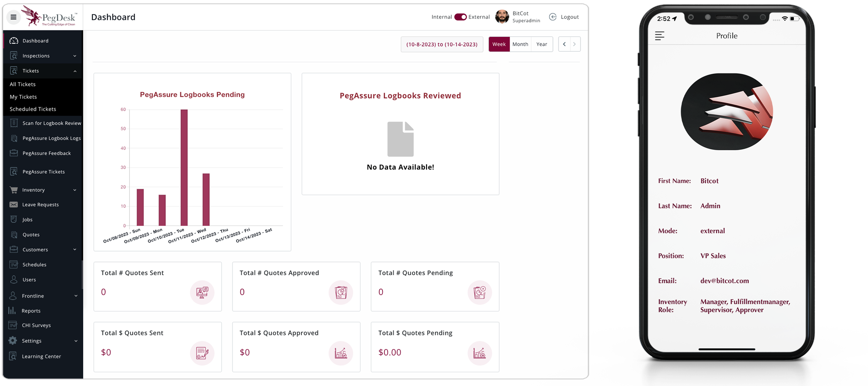Open the Logout icon in header
The width and height of the screenshot is (868, 386).
coord(553,17)
